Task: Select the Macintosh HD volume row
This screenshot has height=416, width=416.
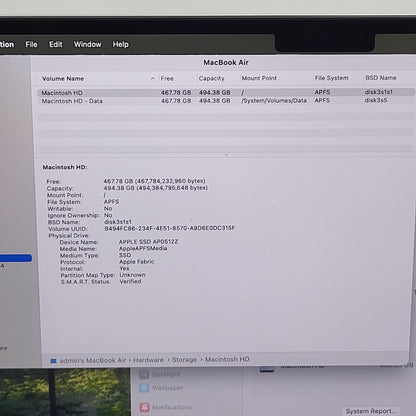Action: [x=226, y=92]
